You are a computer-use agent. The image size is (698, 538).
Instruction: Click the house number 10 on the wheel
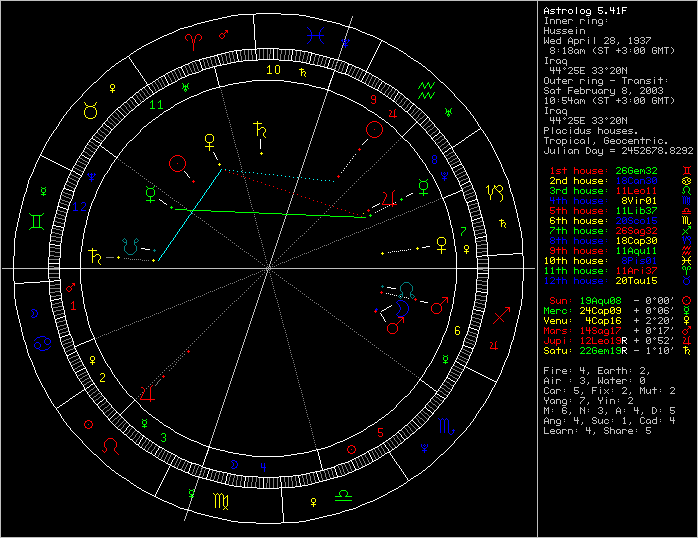273,69
